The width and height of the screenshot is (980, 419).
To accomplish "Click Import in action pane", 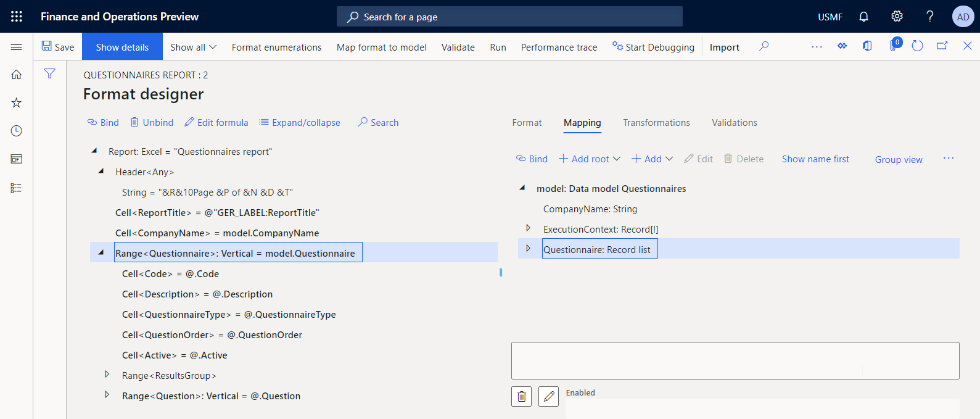I will pyautogui.click(x=724, y=47).
